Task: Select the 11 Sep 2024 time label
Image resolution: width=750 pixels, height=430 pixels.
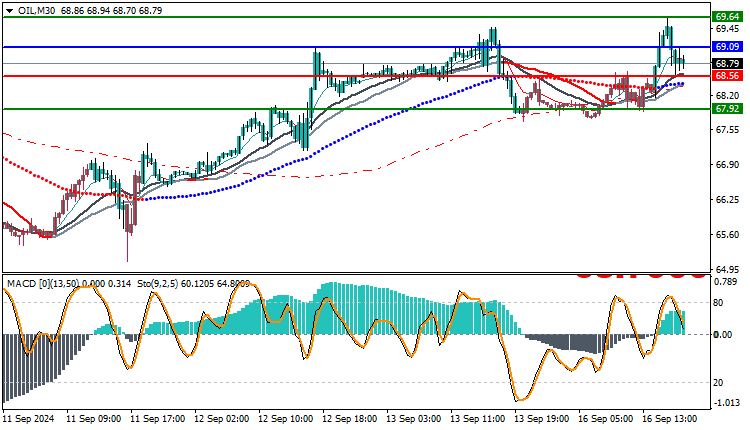Action: coord(29,419)
